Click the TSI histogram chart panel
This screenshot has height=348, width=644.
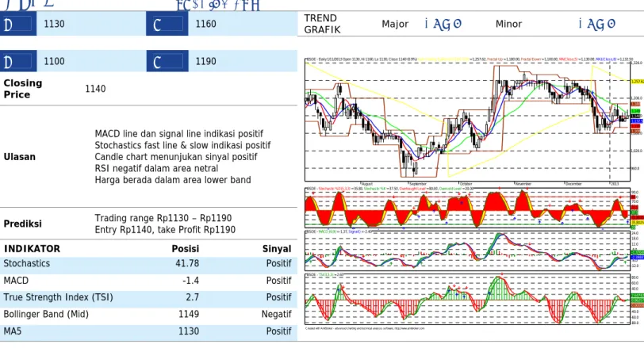(x=467, y=299)
